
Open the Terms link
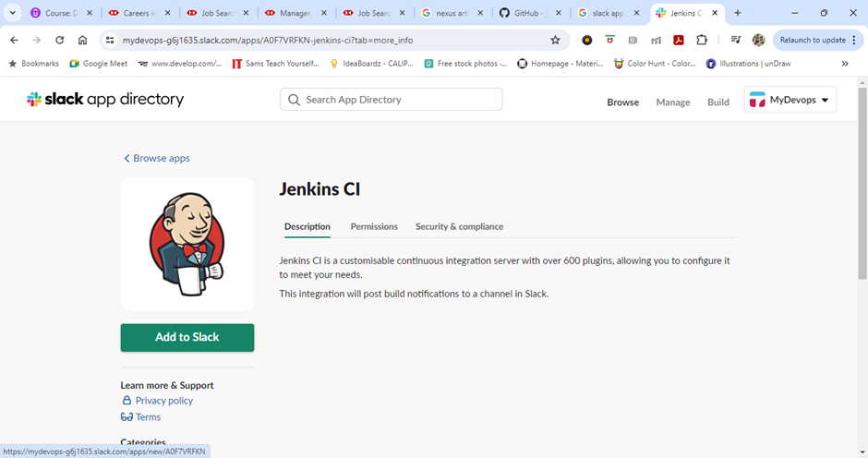click(148, 417)
